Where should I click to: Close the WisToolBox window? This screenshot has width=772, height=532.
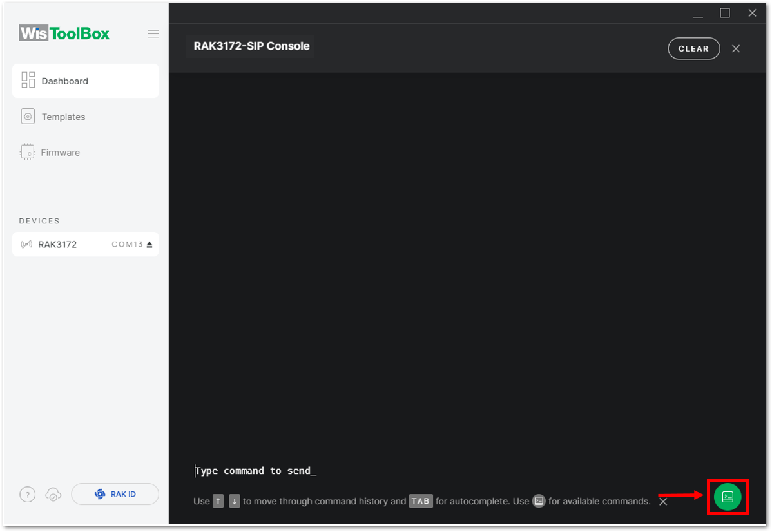coord(752,14)
